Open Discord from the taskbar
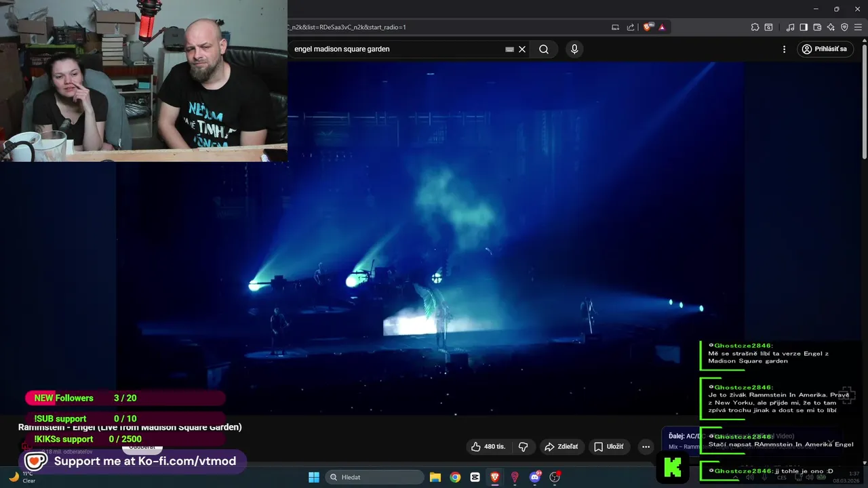 coord(535,477)
